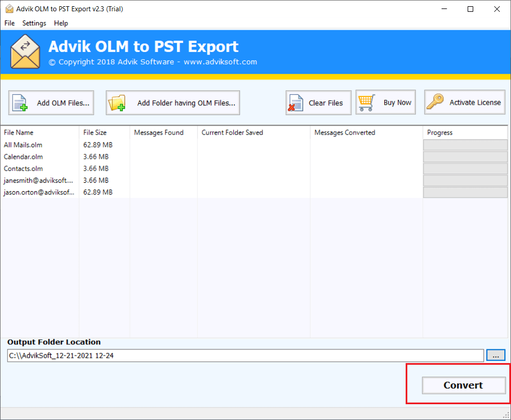Click the Buy Now button label

click(x=397, y=103)
